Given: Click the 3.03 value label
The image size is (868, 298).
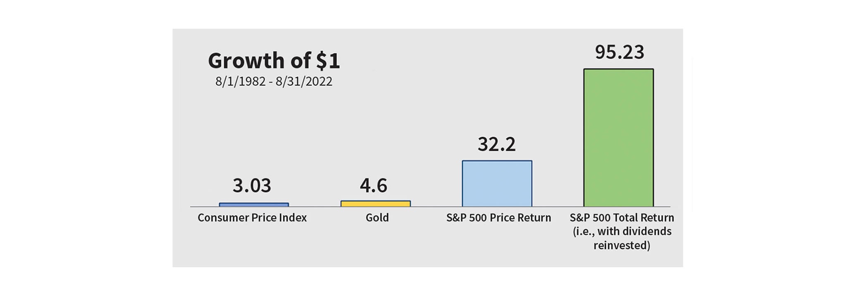Looking at the screenshot, I should pos(252,185).
